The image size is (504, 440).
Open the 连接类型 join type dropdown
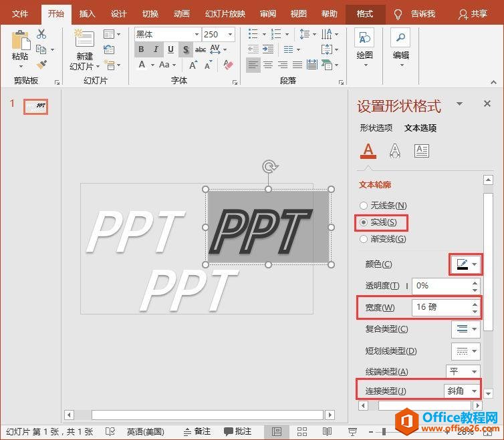point(463,391)
